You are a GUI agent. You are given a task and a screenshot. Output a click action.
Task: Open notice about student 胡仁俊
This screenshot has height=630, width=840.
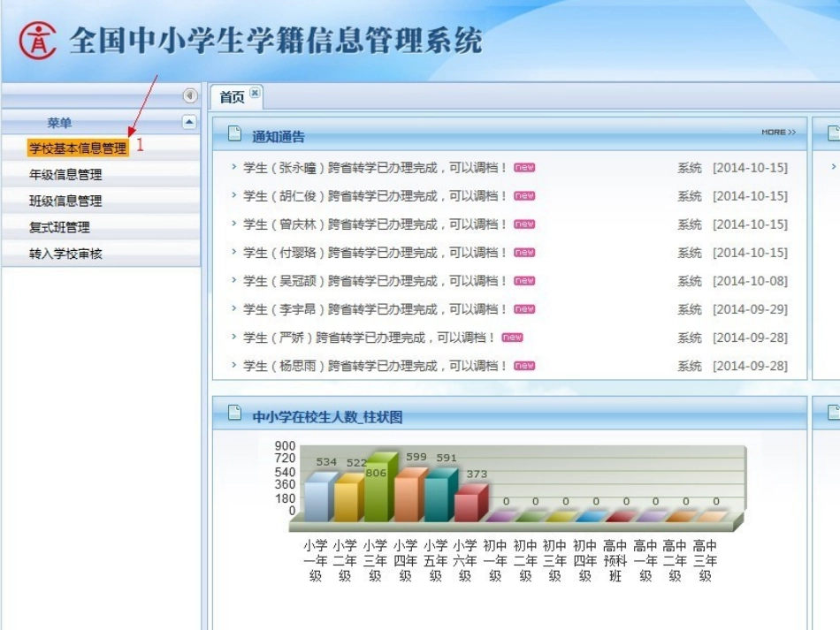375,196
